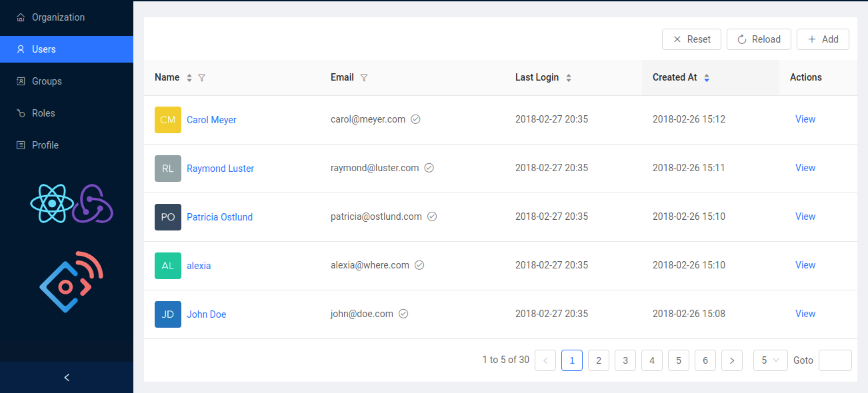868x393 pixels.
Task: Click the plus icon on the Add button
Action: 811,39
